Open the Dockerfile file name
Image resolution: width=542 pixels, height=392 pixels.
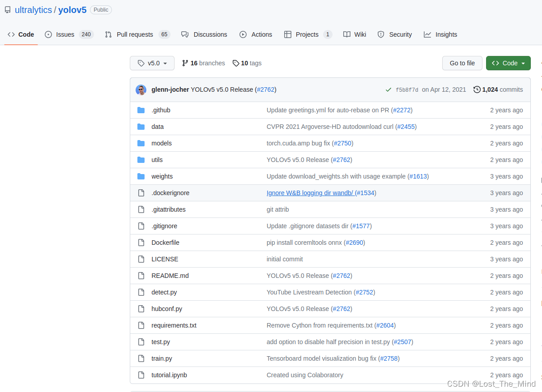click(166, 243)
